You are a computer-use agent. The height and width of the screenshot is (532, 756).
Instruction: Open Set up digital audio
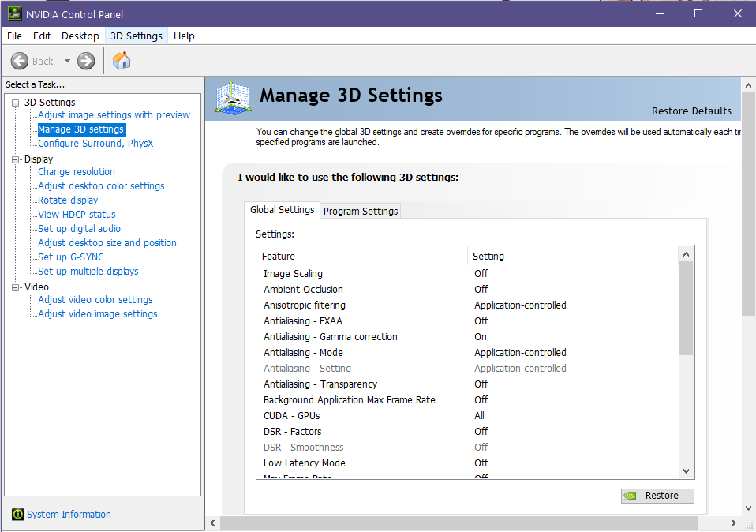tap(79, 229)
